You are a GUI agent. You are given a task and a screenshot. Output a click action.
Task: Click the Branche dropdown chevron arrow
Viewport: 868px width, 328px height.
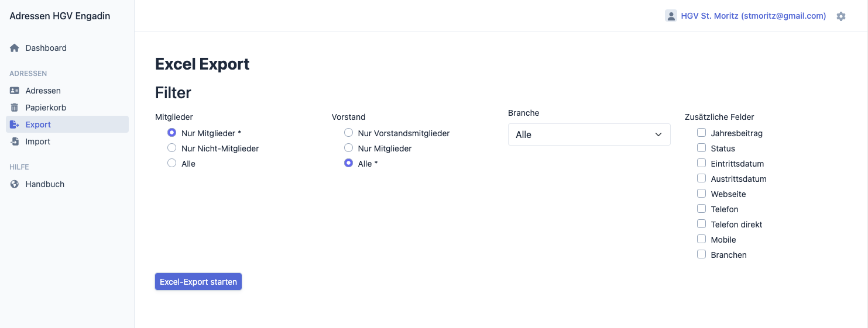(x=658, y=134)
